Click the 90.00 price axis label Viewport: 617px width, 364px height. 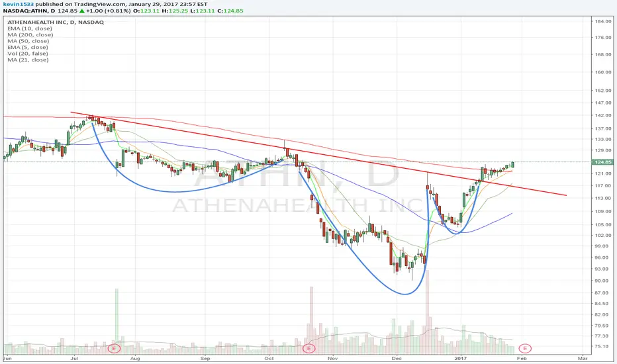pos(603,281)
